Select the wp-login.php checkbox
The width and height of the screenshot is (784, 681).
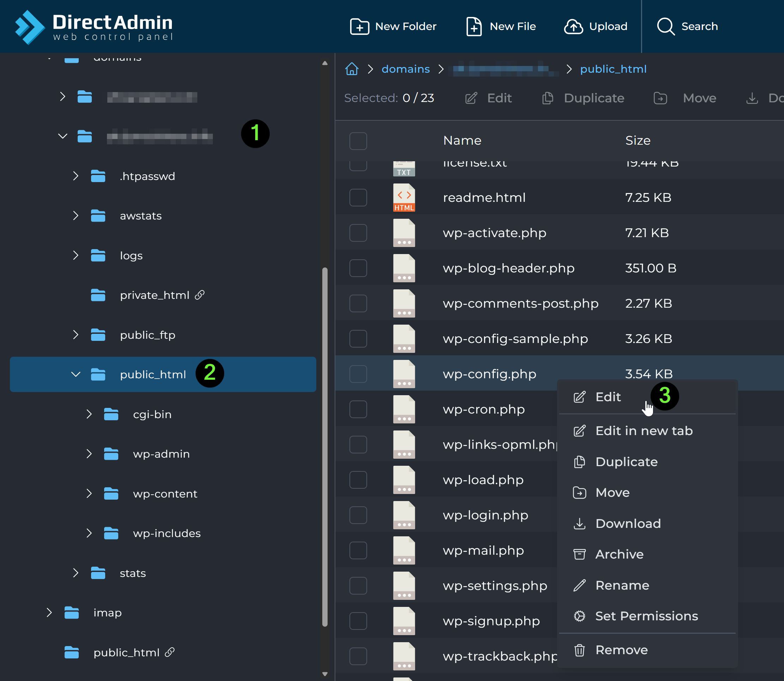[358, 515]
